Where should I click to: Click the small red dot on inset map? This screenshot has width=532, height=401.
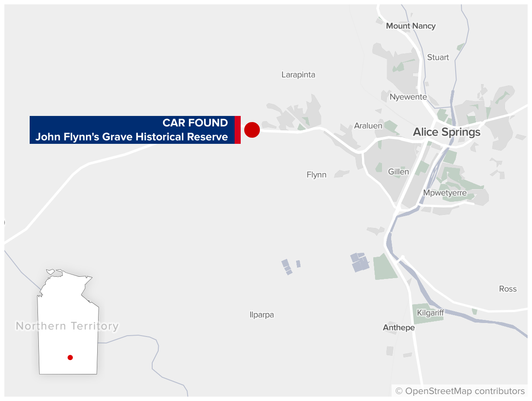coord(70,357)
